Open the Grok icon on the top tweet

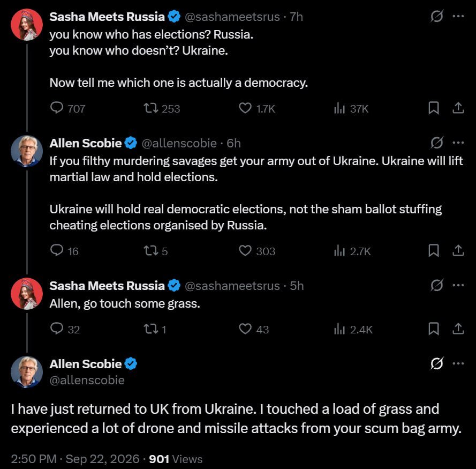click(x=436, y=16)
